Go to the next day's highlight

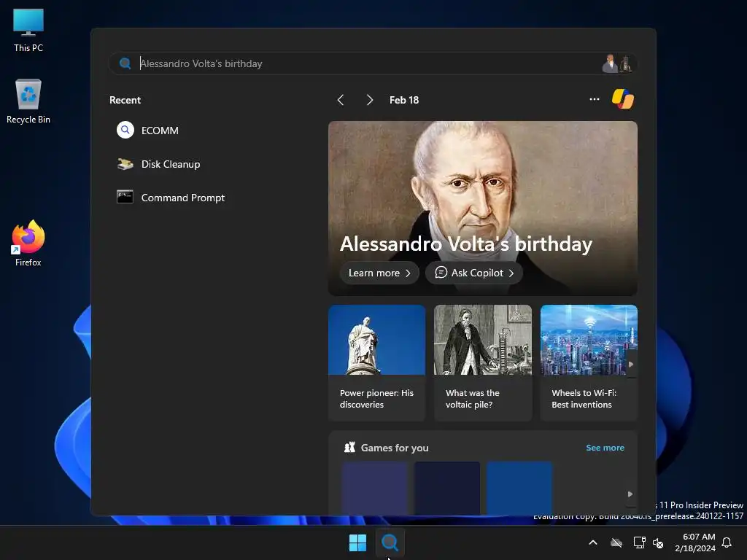pos(369,100)
